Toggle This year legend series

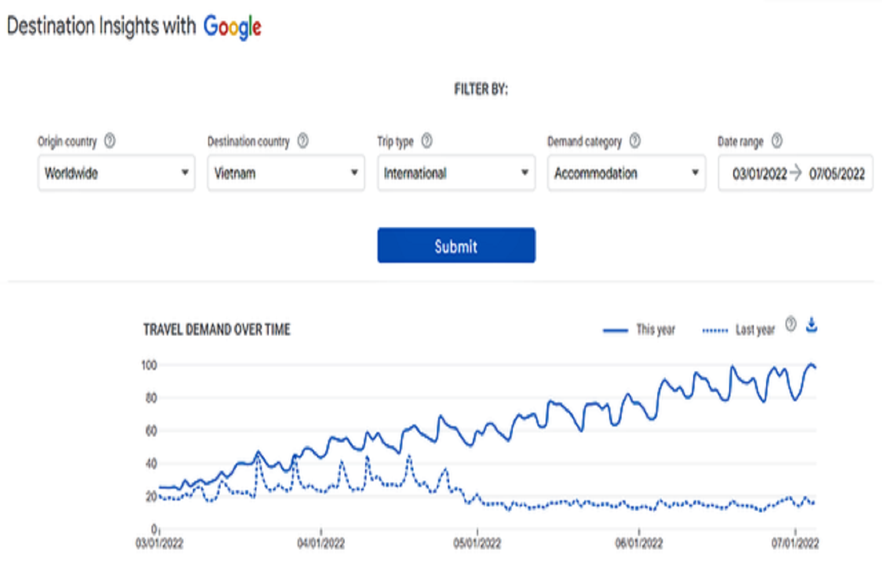(x=639, y=330)
